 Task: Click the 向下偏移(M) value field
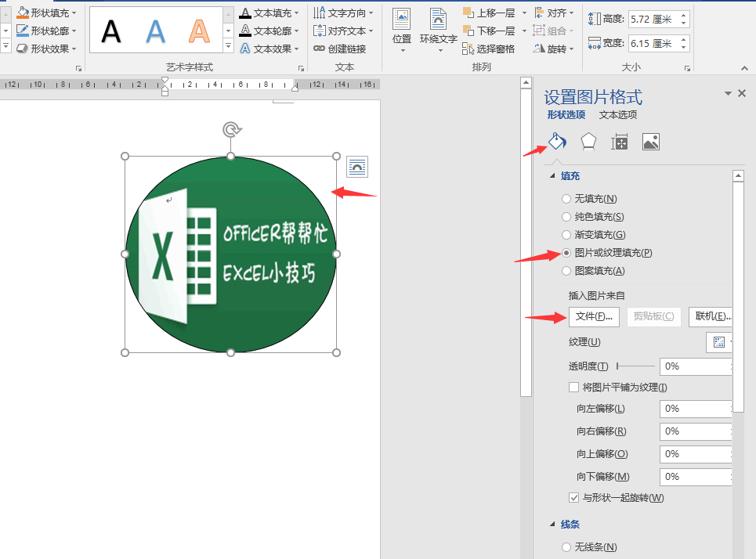[x=695, y=477]
